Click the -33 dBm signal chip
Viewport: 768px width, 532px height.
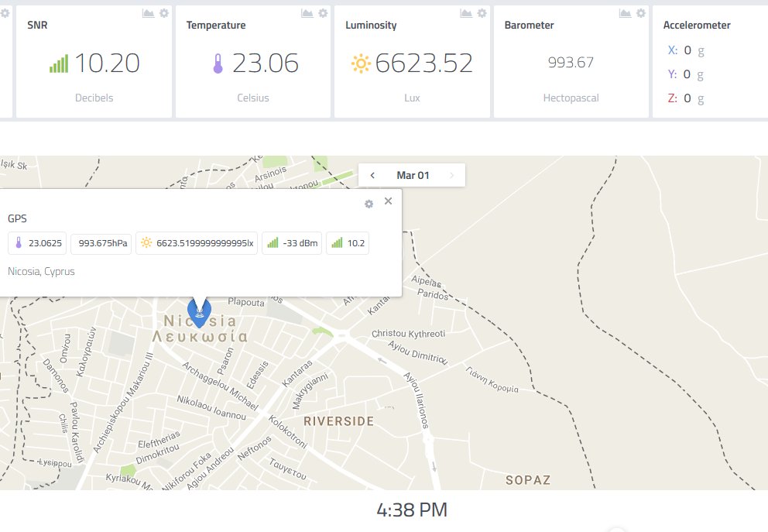coord(292,243)
